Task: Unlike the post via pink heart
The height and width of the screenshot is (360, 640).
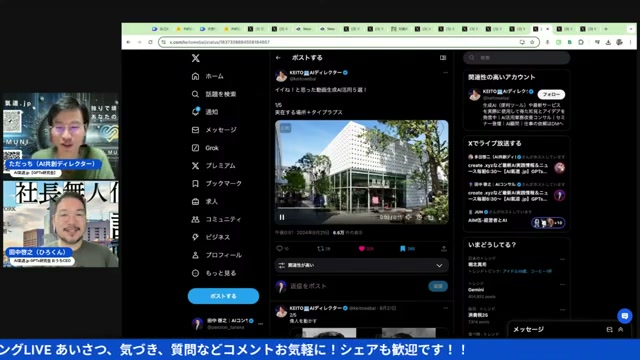Action: 362,248
